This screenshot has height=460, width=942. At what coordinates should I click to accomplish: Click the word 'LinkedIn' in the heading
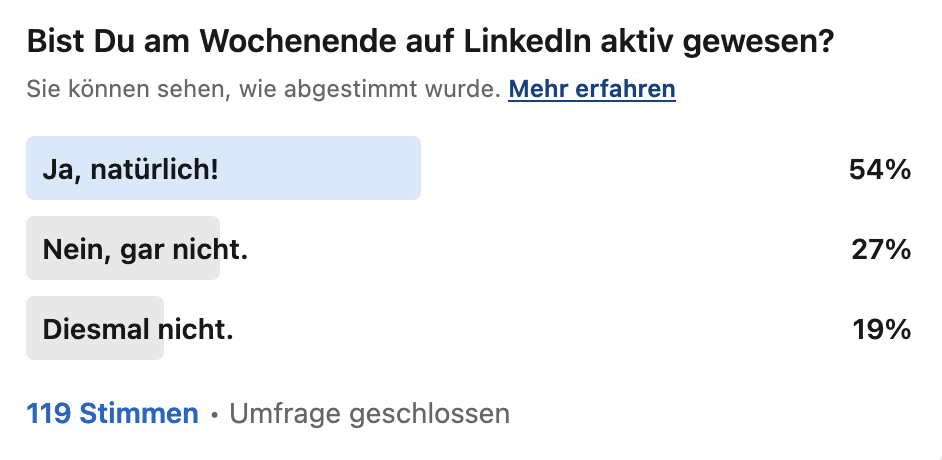(527, 42)
